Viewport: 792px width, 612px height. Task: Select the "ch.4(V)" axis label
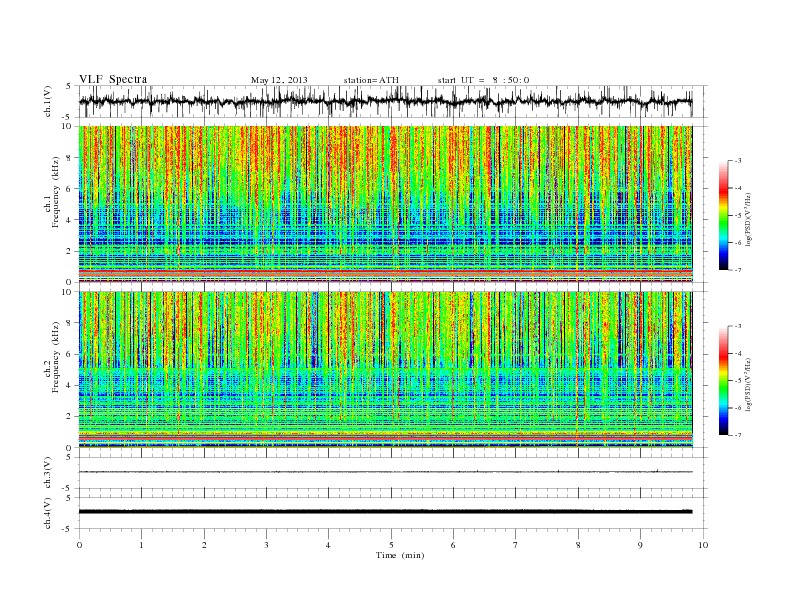[48, 513]
